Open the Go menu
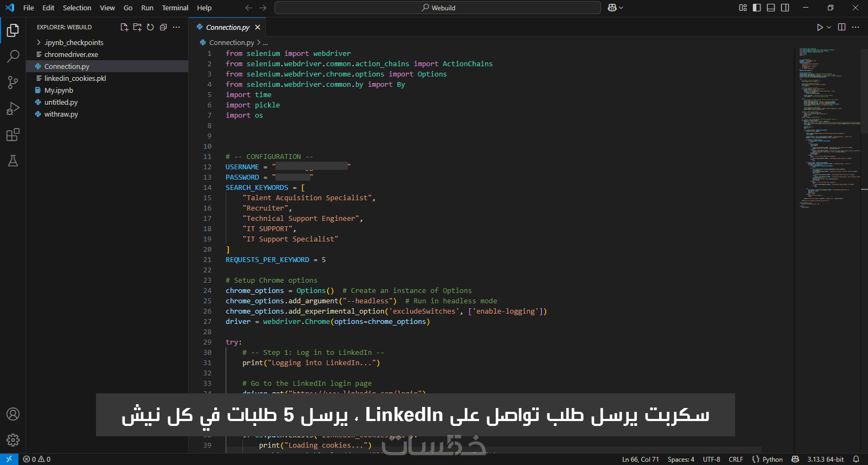The height and width of the screenshot is (465, 868). (128, 8)
